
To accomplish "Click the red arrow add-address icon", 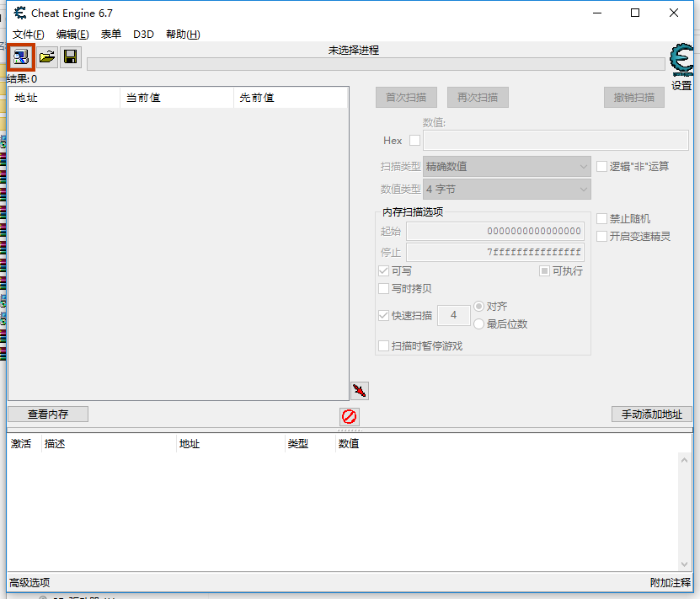I will (x=360, y=390).
